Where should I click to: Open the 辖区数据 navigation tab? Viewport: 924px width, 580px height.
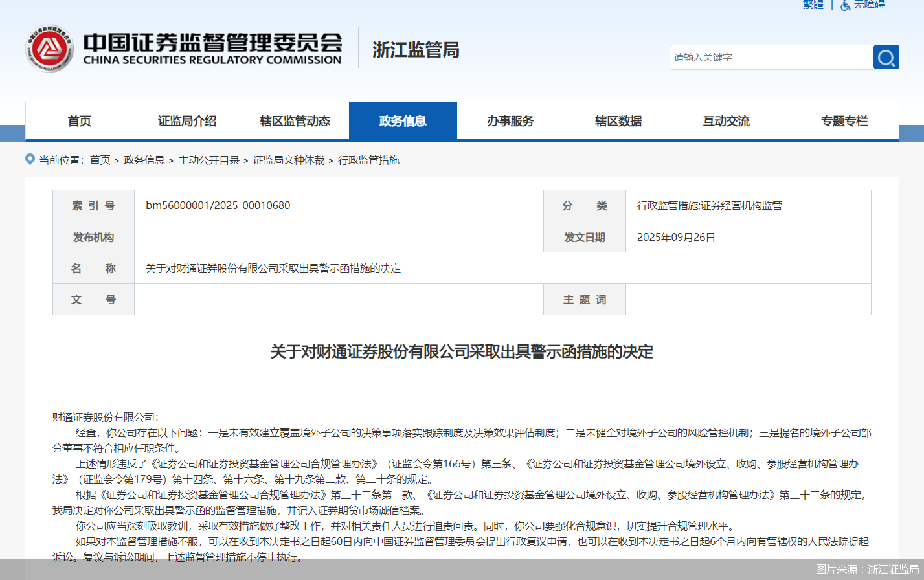pos(618,120)
